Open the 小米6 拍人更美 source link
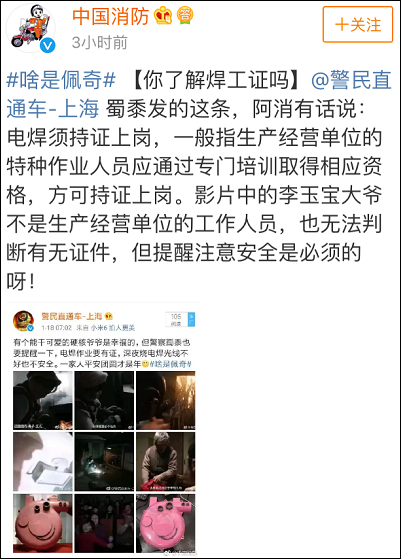The width and height of the screenshot is (401, 559). [113, 328]
